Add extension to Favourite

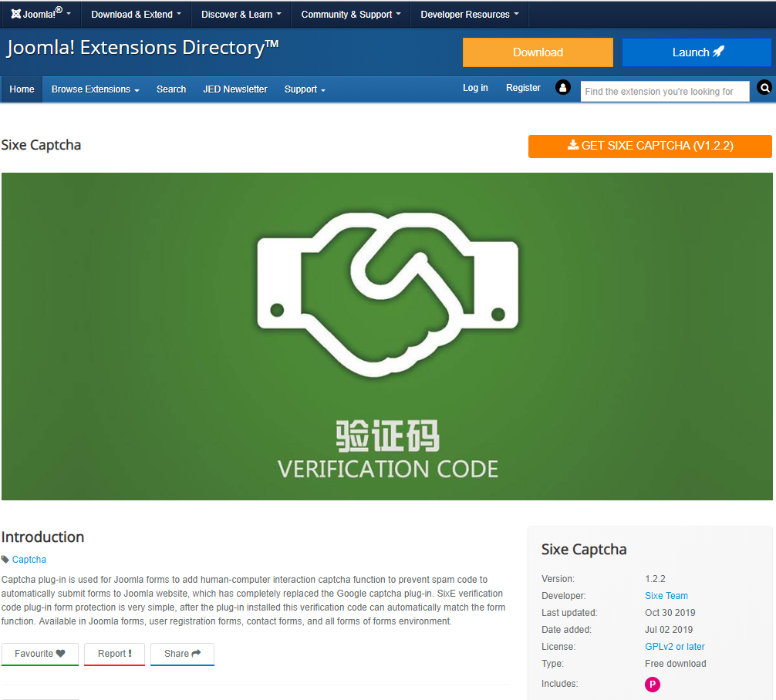(x=39, y=654)
